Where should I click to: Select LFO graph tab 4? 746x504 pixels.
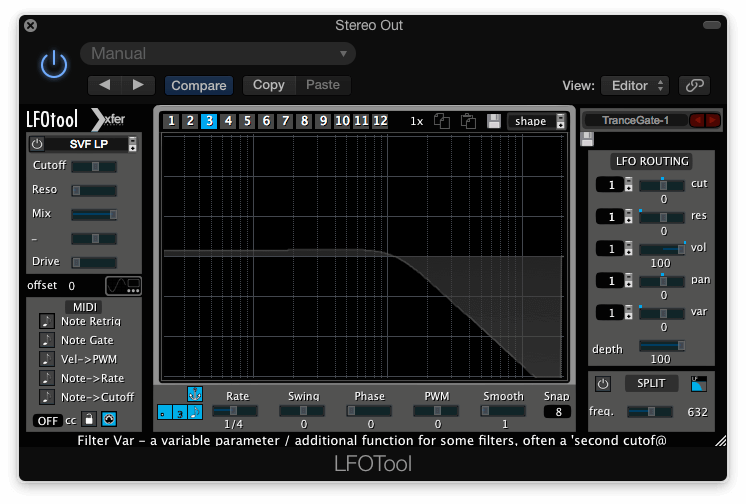tap(228, 121)
